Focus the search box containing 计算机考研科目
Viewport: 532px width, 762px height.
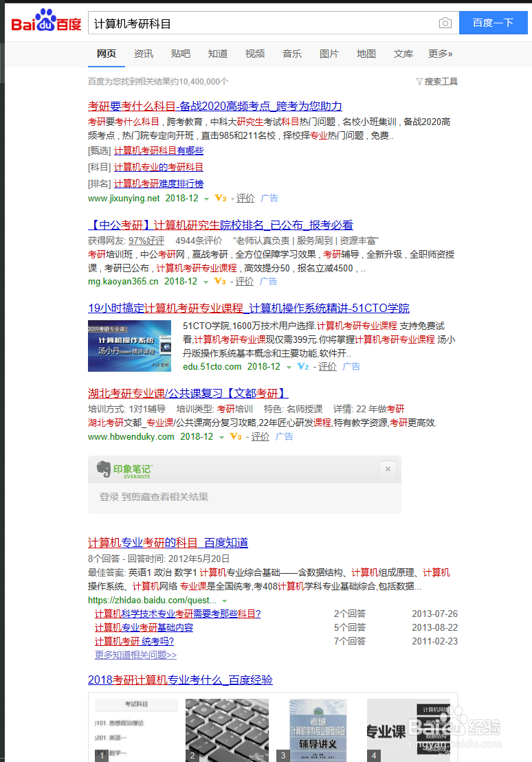click(263, 23)
